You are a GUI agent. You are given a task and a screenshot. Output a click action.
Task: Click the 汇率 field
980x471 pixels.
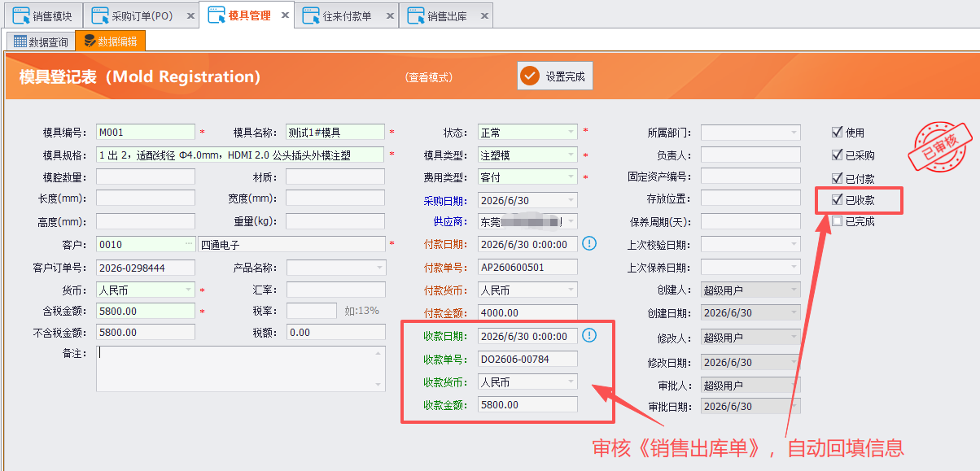(335, 290)
